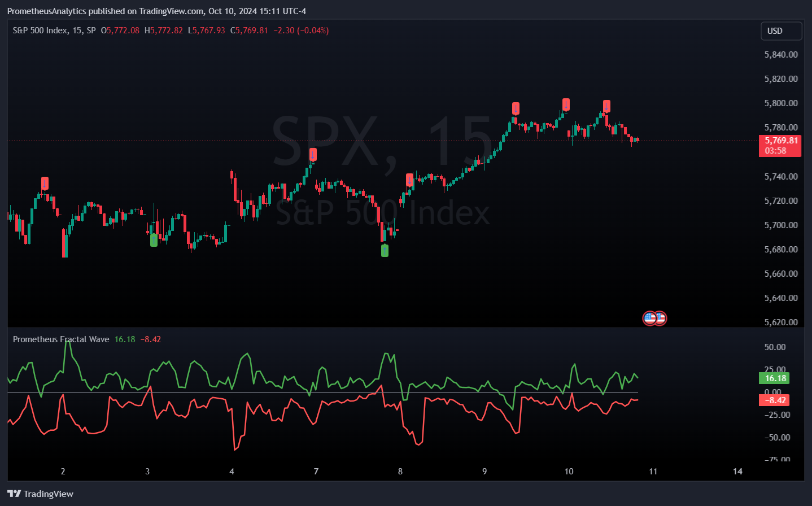The image size is (812, 506).
Task: Open the USD currency selector
Action: (x=781, y=31)
